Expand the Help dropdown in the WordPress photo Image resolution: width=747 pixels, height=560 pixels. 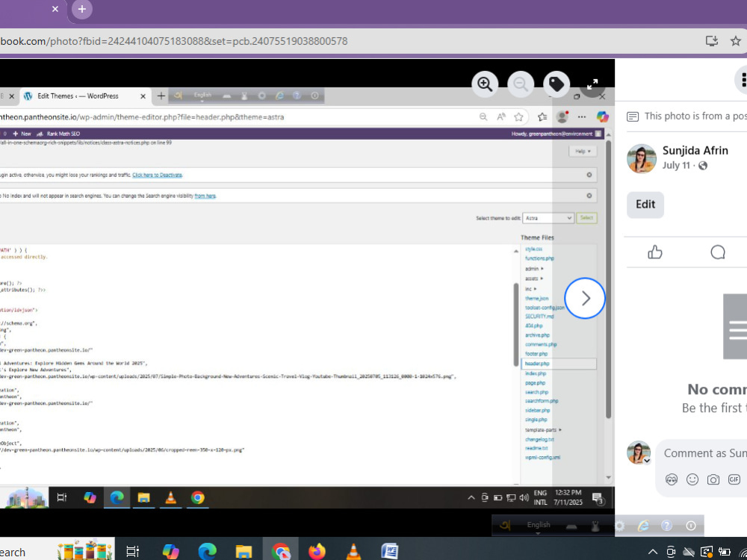pyautogui.click(x=583, y=151)
